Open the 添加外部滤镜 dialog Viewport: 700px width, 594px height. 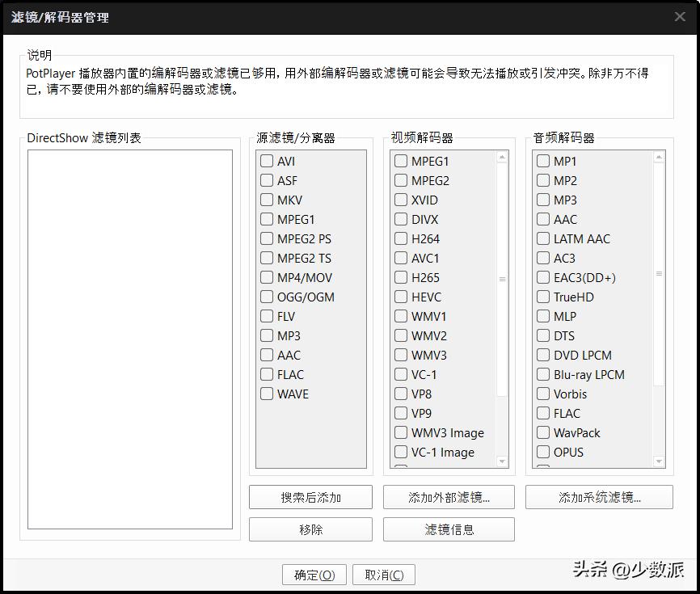[449, 496]
